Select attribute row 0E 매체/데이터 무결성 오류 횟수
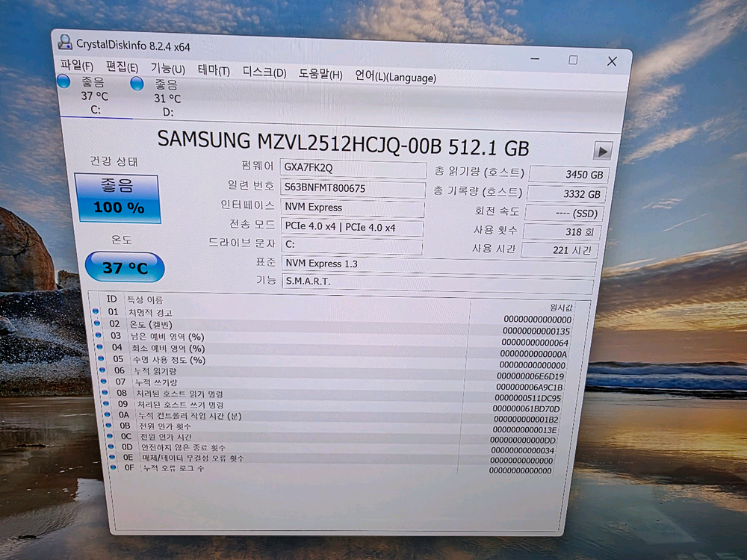Image resolution: width=747 pixels, height=560 pixels. tap(333, 459)
